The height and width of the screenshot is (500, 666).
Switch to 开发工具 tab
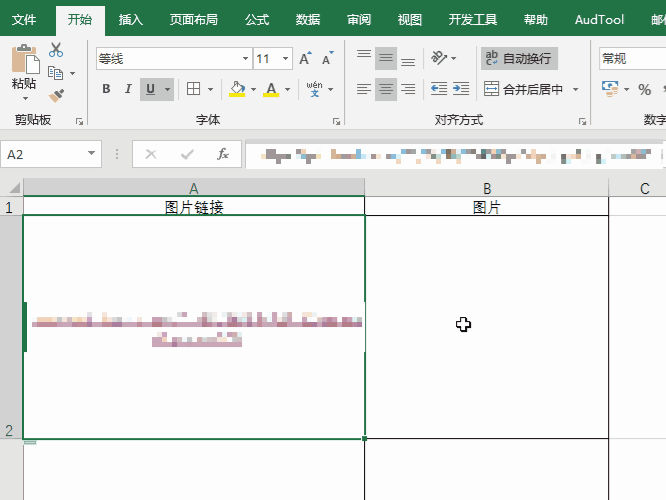[x=473, y=20]
